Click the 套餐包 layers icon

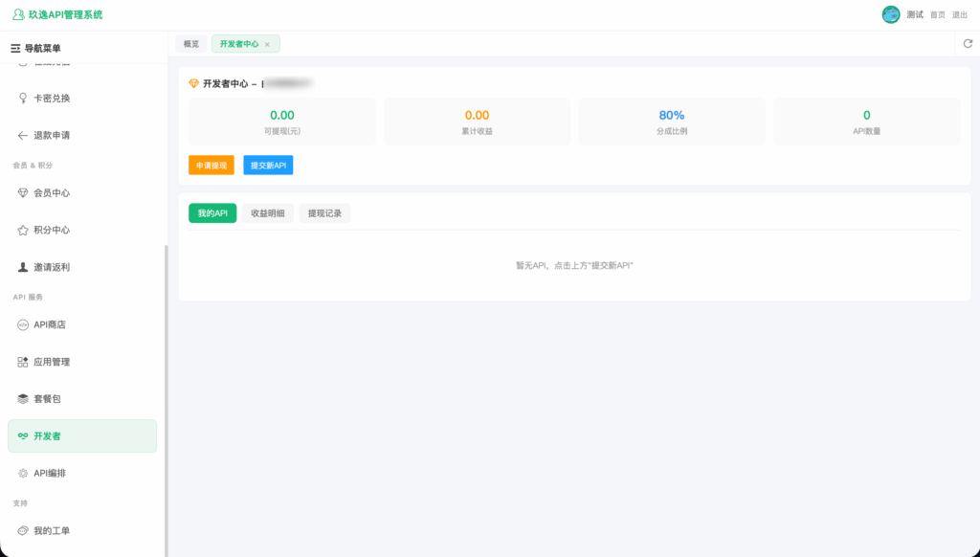(x=23, y=399)
